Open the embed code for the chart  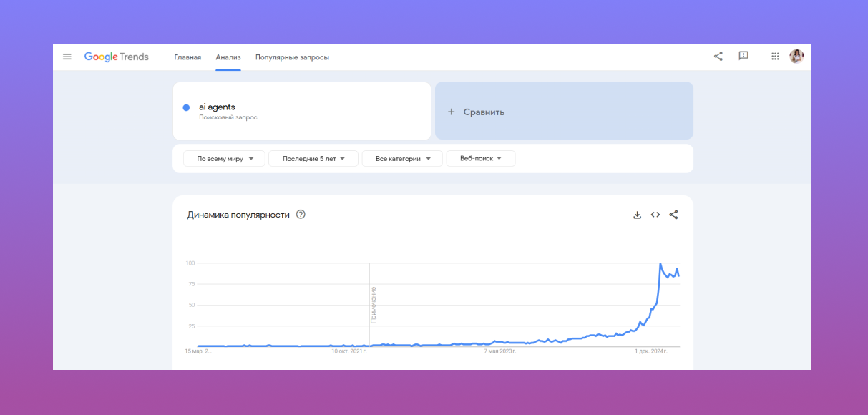655,214
